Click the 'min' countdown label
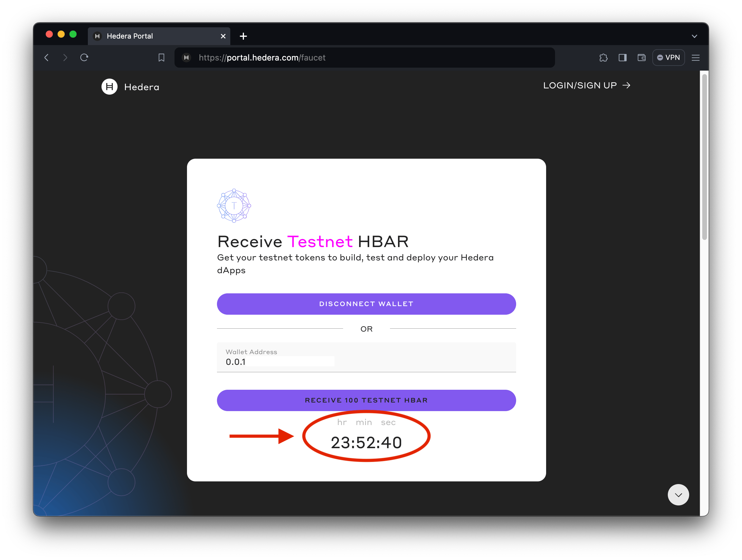This screenshot has width=742, height=560. (x=364, y=422)
